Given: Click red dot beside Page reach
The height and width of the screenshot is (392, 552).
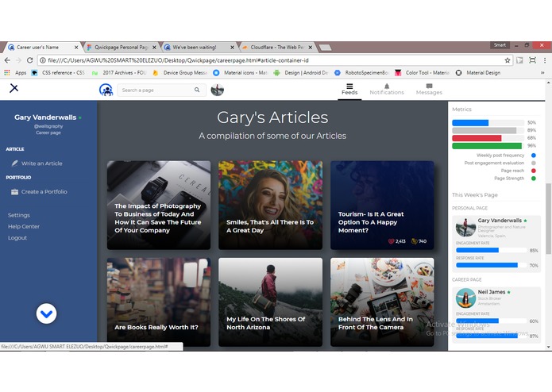Looking at the screenshot, I should pyautogui.click(x=534, y=171).
